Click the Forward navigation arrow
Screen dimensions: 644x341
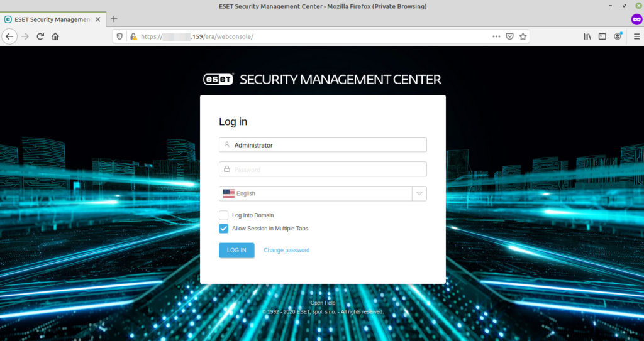click(25, 36)
